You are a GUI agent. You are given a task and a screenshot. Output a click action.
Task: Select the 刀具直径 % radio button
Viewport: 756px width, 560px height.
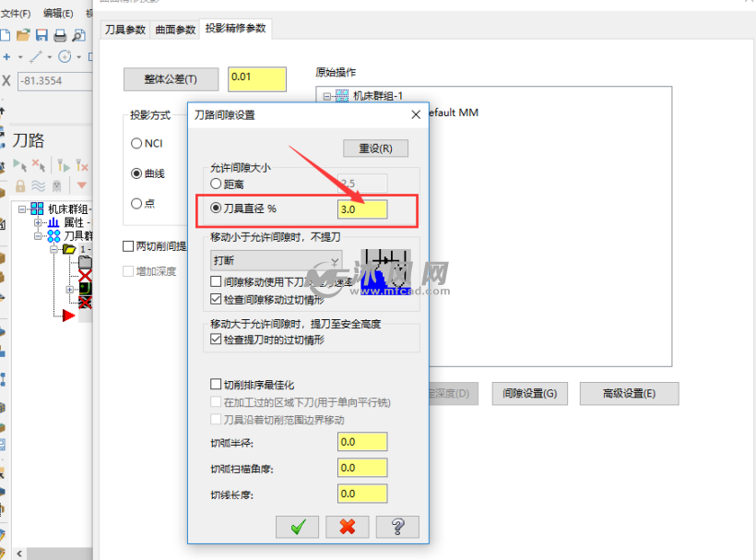tap(216, 208)
